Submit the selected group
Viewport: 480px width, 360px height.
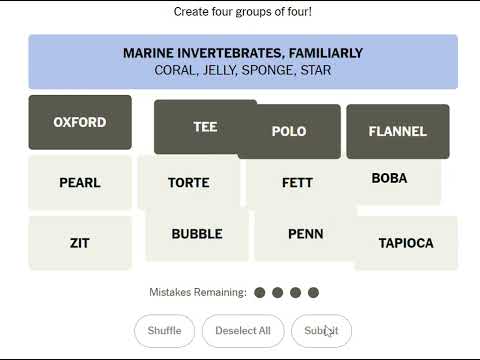click(321, 331)
